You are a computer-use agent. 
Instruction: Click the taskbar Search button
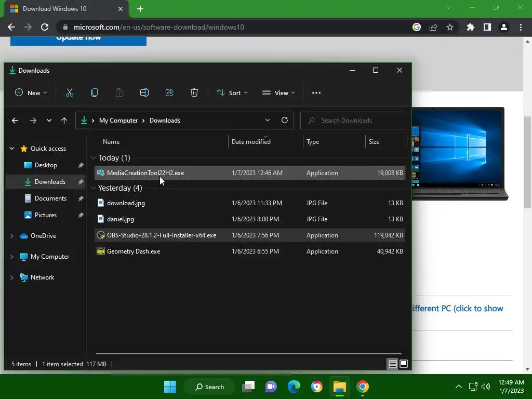[210, 387]
